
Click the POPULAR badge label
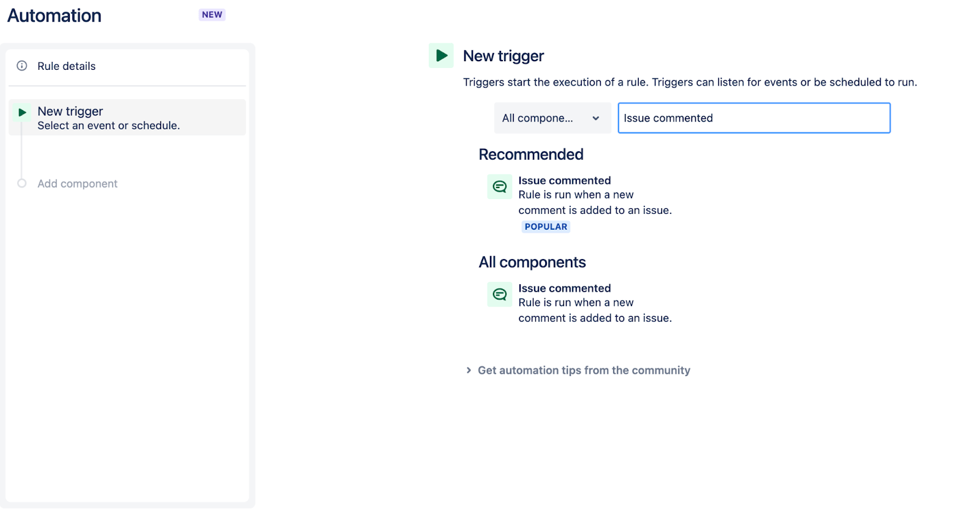pos(546,227)
